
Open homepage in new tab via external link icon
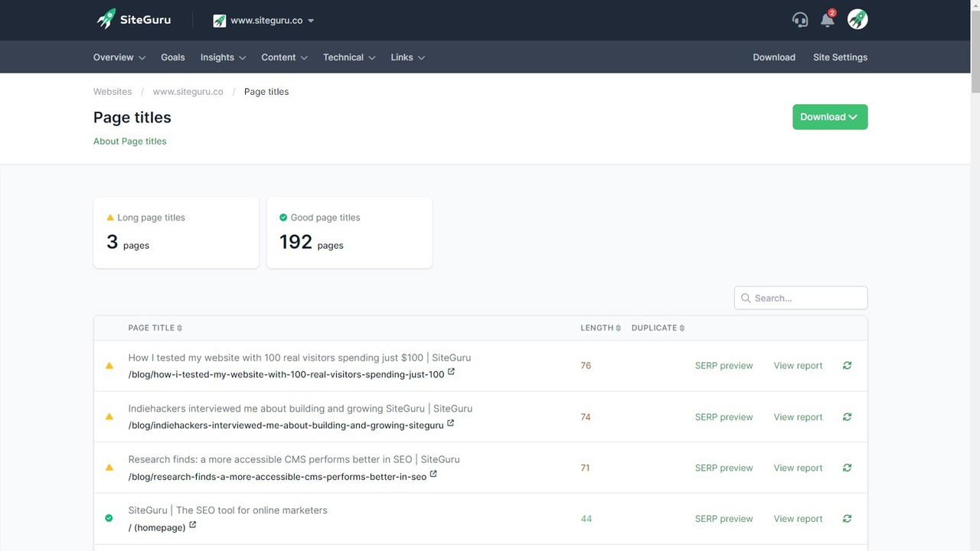192,525
